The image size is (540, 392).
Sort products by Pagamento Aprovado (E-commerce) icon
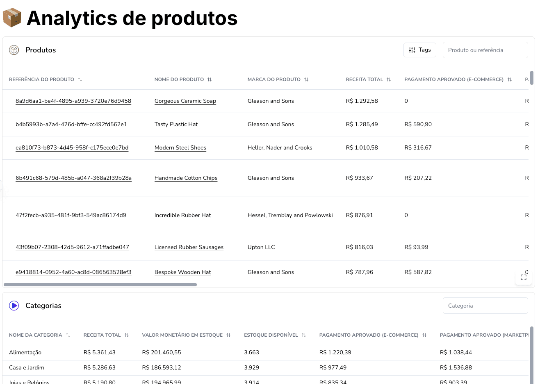(510, 79)
